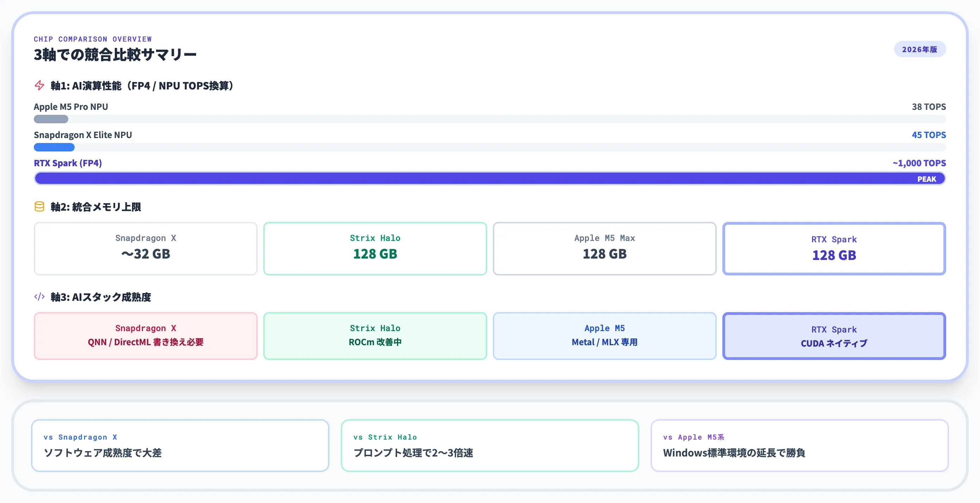Click the Apple M5 Pro NPU label
This screenshot has width=980, height=503.
71,107
